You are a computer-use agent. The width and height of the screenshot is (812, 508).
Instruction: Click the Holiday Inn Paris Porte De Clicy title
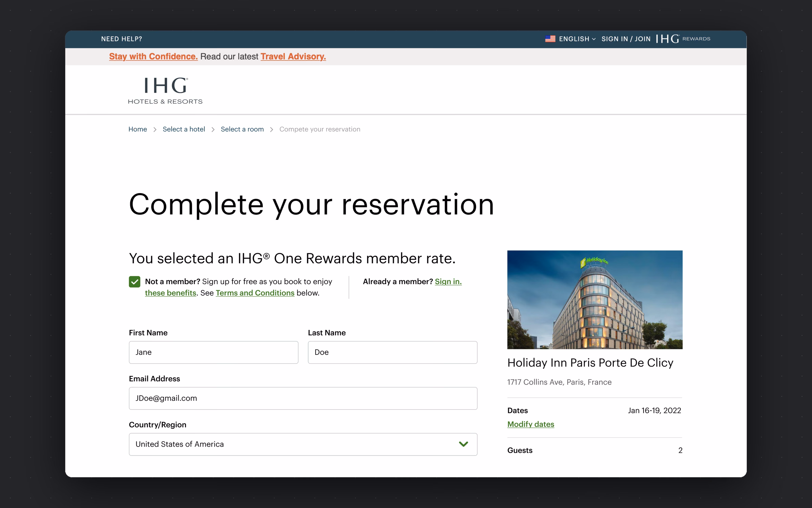590,363
